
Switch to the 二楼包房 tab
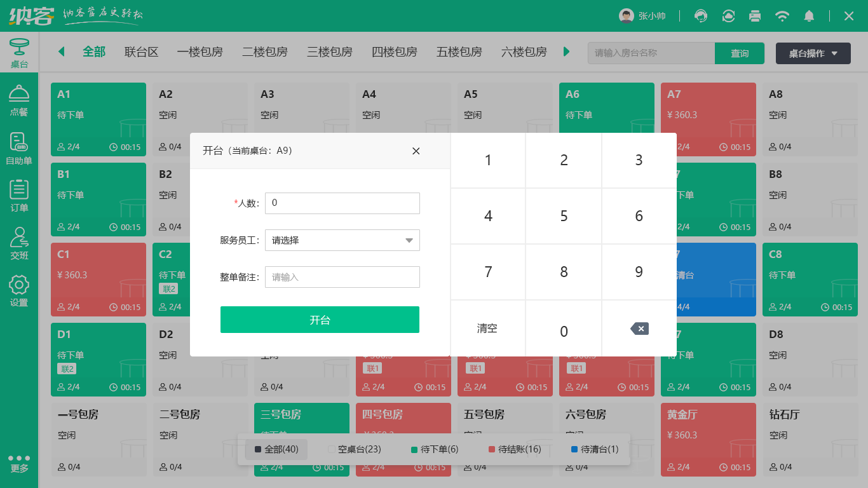(x=265, y=52)
